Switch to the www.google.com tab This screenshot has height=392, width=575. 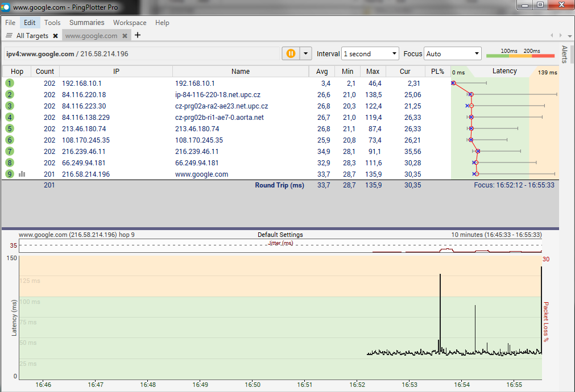tap(91, 36)
